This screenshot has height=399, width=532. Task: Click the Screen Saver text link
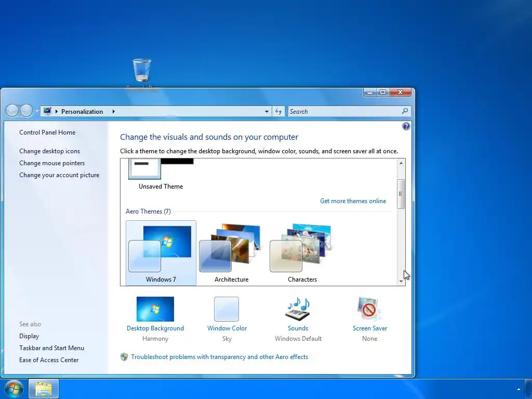pos(370,328)
